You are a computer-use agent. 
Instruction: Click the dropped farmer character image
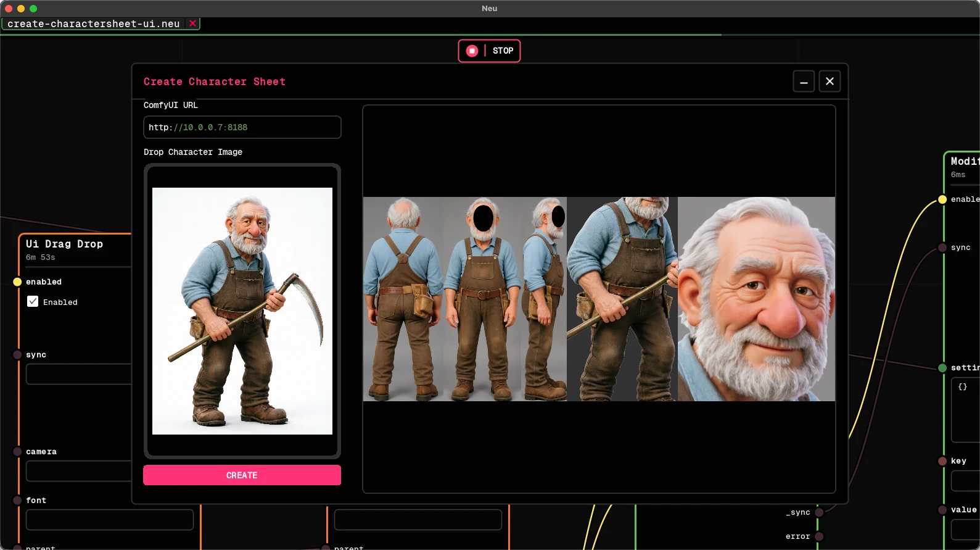[242, 311]
